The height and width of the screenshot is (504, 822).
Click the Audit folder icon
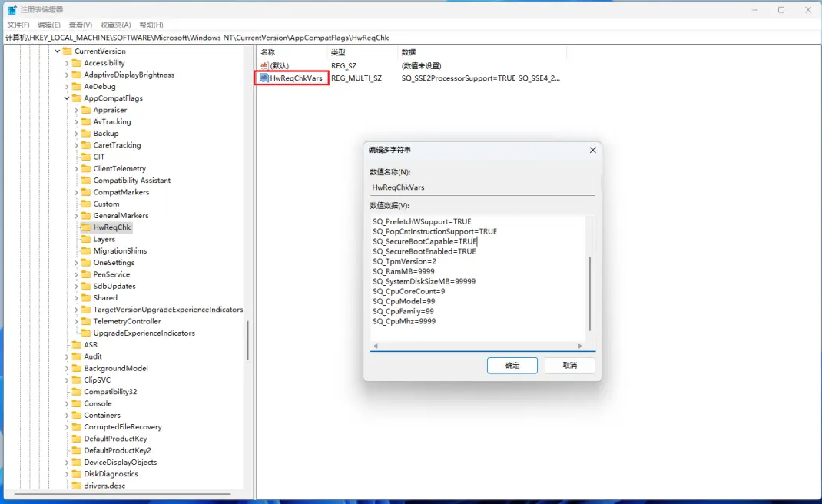click(x=77, y=356)
